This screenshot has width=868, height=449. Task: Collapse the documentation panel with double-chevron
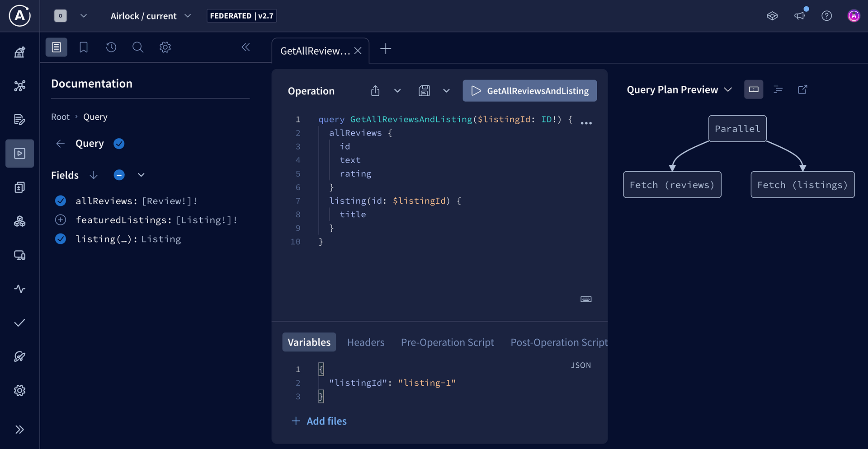pyautogui.click(x=245, y=47)
